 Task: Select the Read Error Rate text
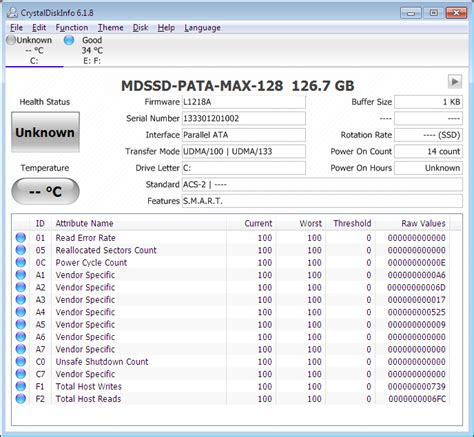tap(85, 238)
